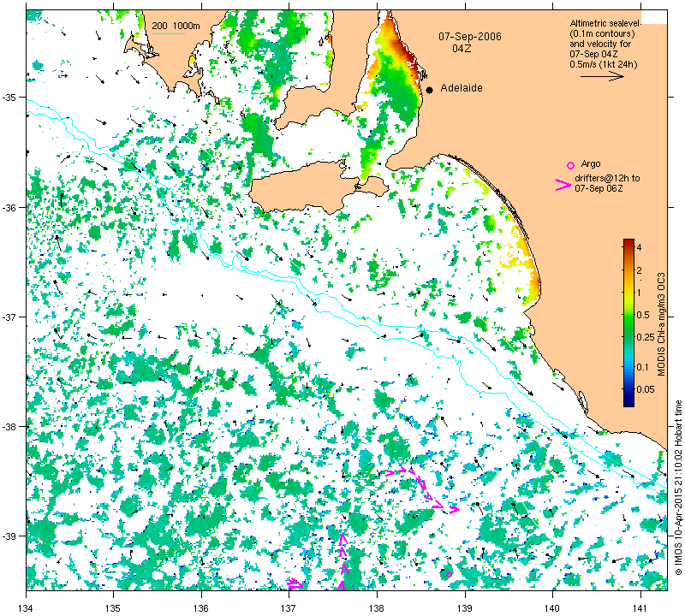
Task: Click the longitude axis label 141
Action: click(x=640, y=607)
